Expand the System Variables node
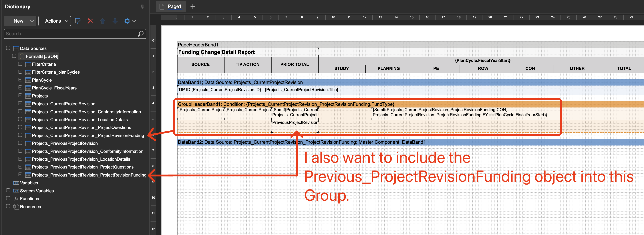The width and height of the screenshot is (644, 235). [x=8, y=190]
